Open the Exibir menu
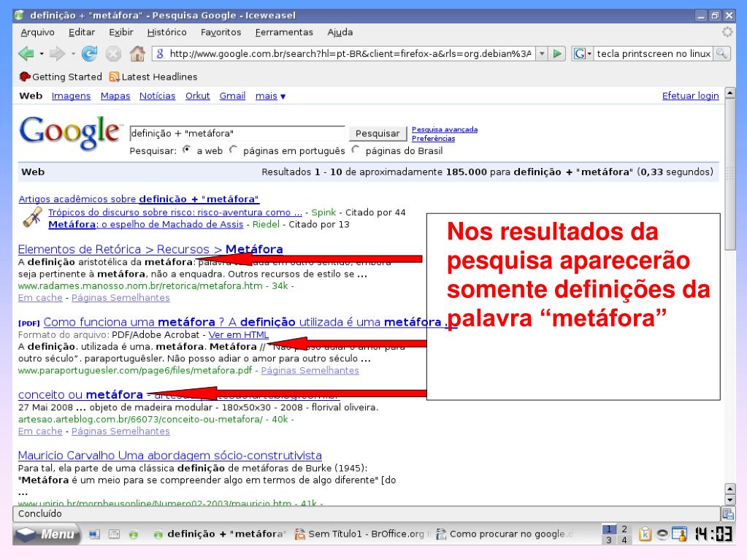 121,32
